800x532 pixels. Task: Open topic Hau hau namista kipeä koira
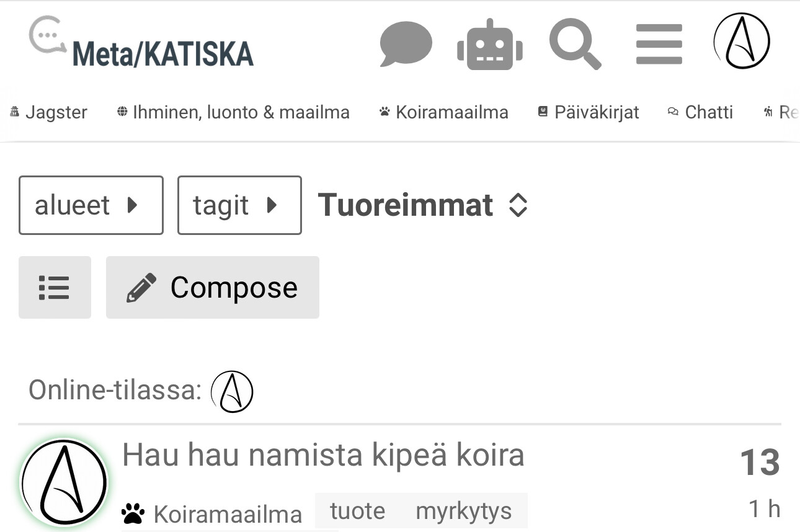tap(323, 455)
